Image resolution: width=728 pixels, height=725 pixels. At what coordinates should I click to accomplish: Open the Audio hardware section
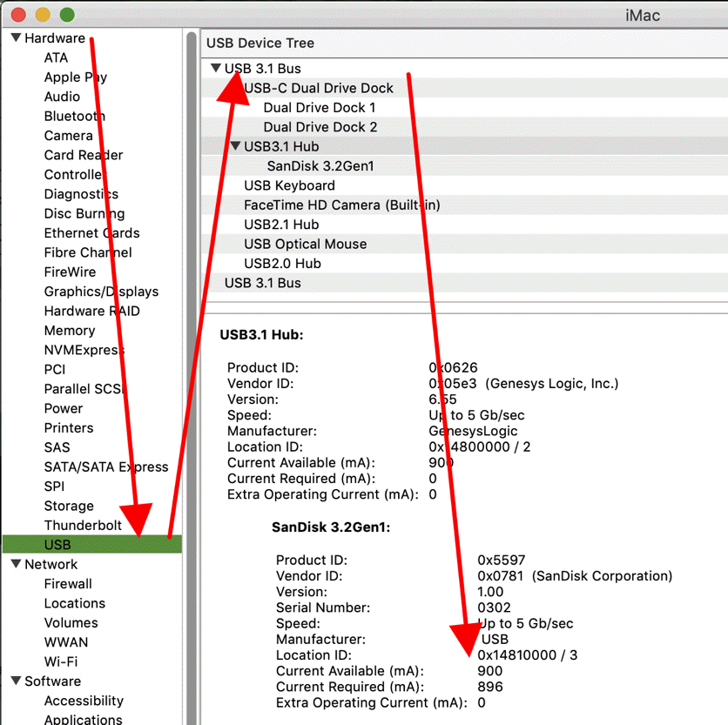click(x=62, y=97)
